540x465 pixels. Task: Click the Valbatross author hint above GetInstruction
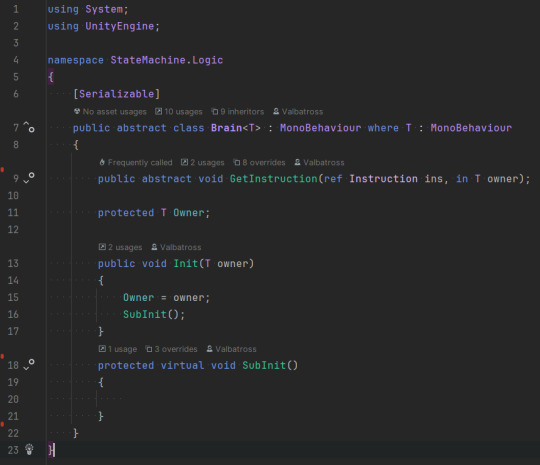point(319,162)
